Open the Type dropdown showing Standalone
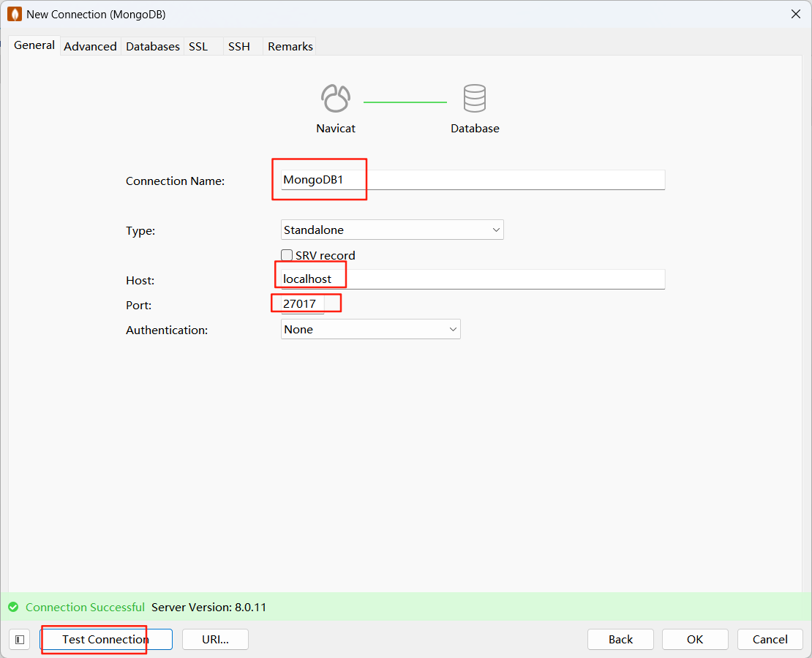 pos(392,230)
